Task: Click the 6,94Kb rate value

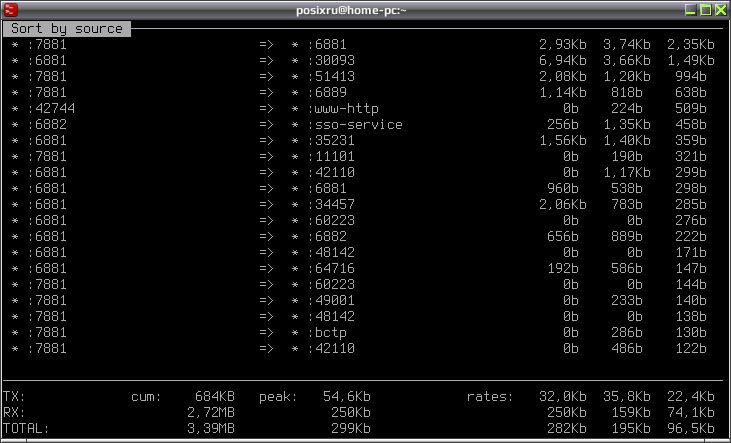Action: click(x=563, y=61)
